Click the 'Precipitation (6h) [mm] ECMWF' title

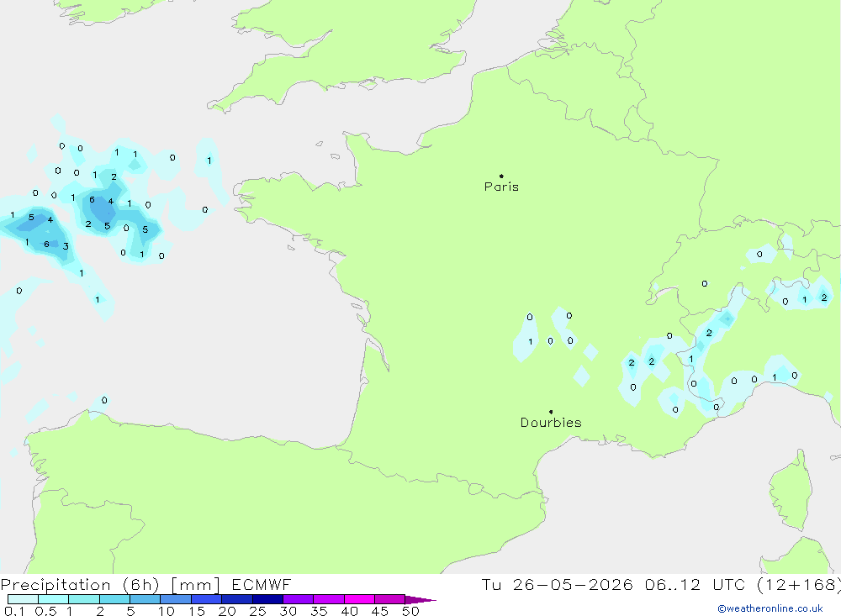coord(145,585)
